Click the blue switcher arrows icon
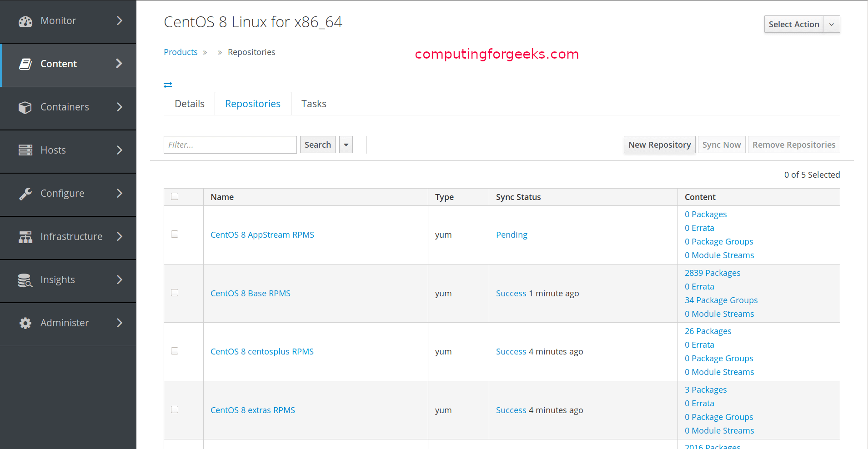This screenshot has width=868, height=449. pyautogui.click(x=168, y=85)
